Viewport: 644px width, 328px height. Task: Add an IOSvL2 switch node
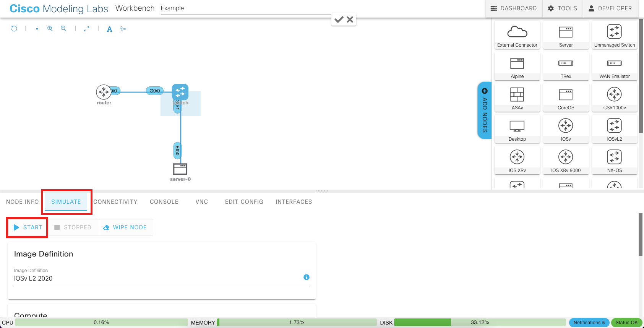(x=615, y=129)
